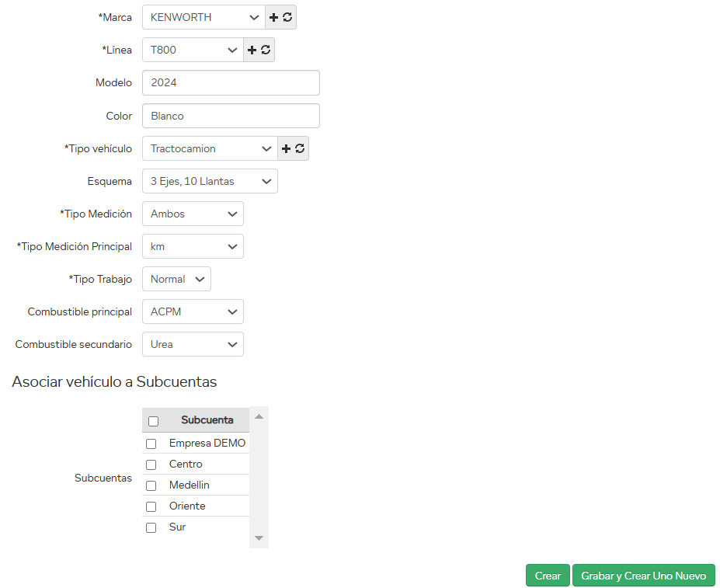This screenshot has width=720, height=588.
Task: Enable the Oriente subcuenta checkbox
Action: tap(151, 506)
